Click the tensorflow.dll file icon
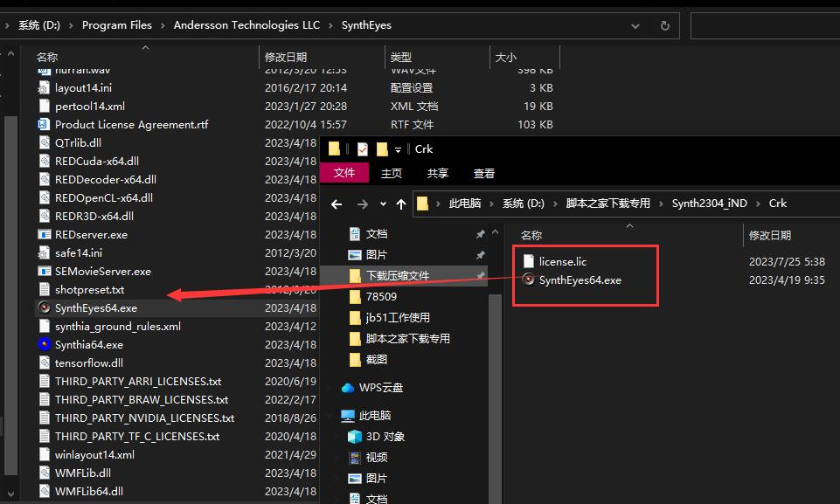Image resolution: width=840 pixels, height=504 pixels. (45, 363)
